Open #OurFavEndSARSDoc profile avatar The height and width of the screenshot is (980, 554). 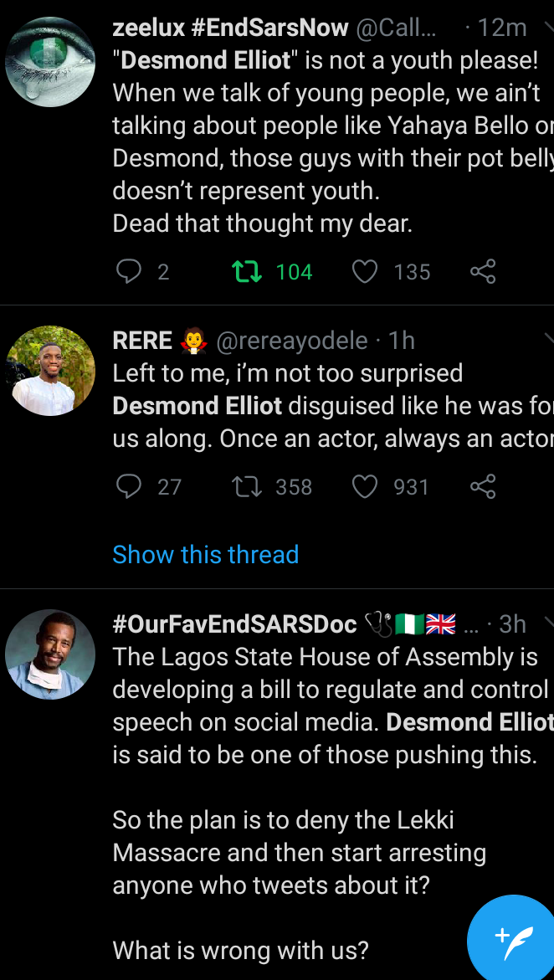[50, 654]
